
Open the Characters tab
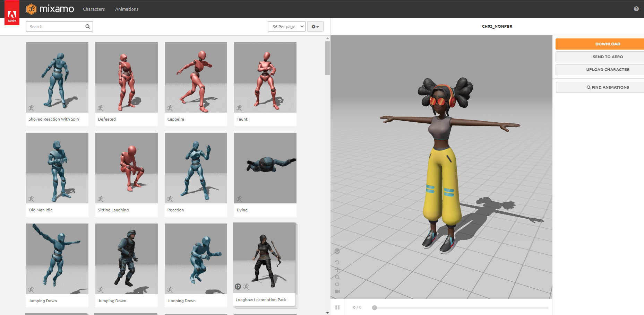[x=94, y=9]
